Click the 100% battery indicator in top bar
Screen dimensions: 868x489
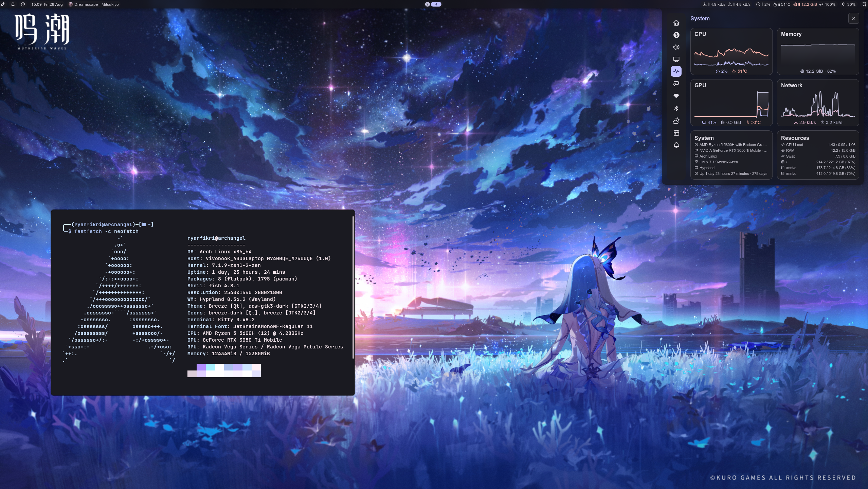[x=827, y=4]
